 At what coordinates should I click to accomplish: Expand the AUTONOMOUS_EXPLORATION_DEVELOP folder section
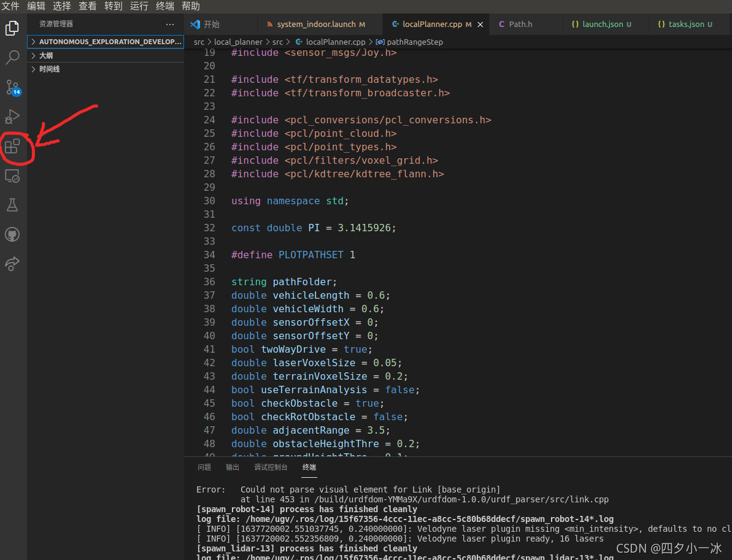[x=106, y=42]
